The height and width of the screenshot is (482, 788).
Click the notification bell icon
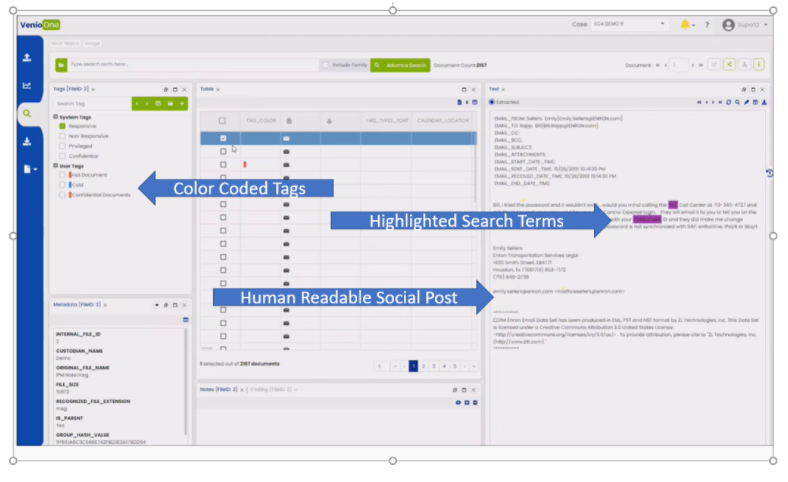686,24
